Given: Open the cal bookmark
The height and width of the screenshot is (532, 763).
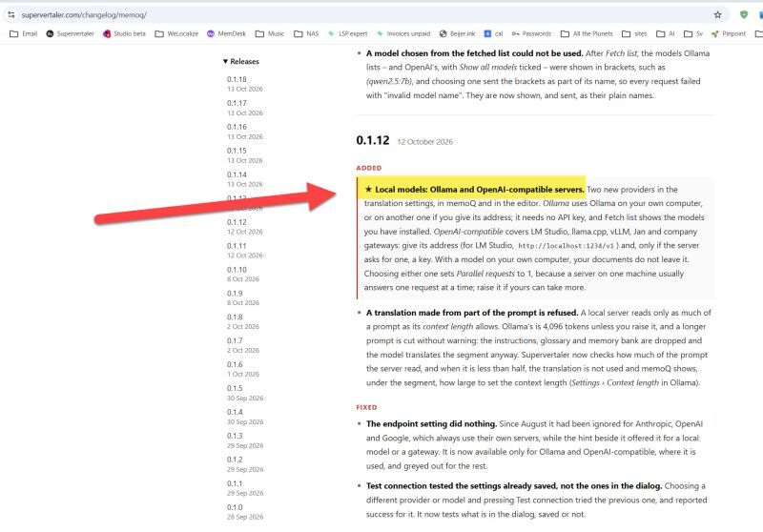Looking at the screenshot, I should click(x=493, y=33).
